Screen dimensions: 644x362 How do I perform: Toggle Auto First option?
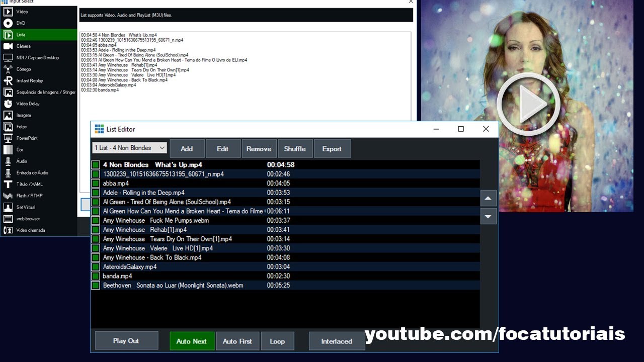[237, 341]
